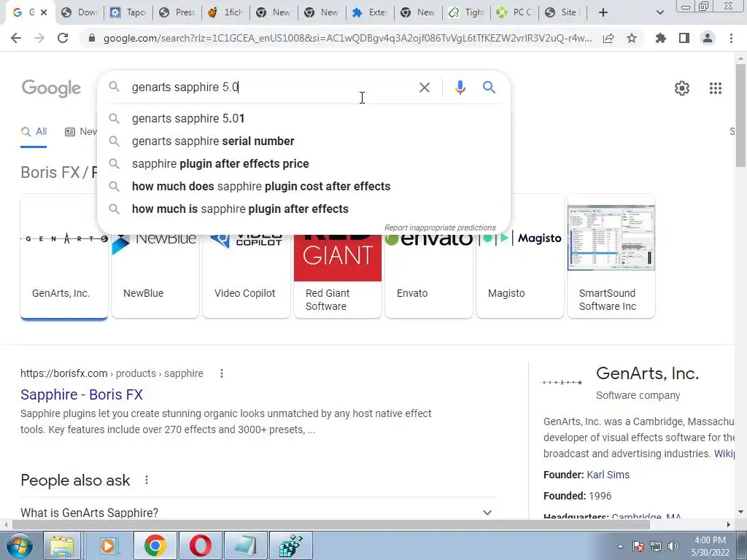Open the Extensions puzzle icon
The width and height of the screenshot is (747, 560).
660,38
